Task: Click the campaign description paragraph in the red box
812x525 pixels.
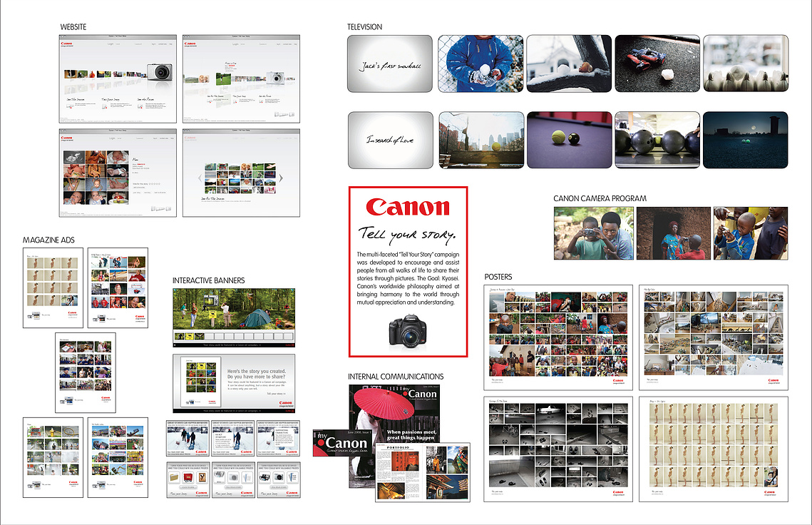Action: (408, 278)
